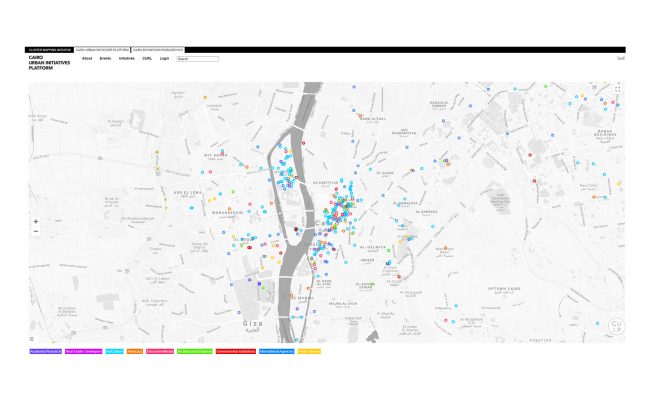Go to the Events page
This screenshot has width=650, height=406.
[105, 58]
